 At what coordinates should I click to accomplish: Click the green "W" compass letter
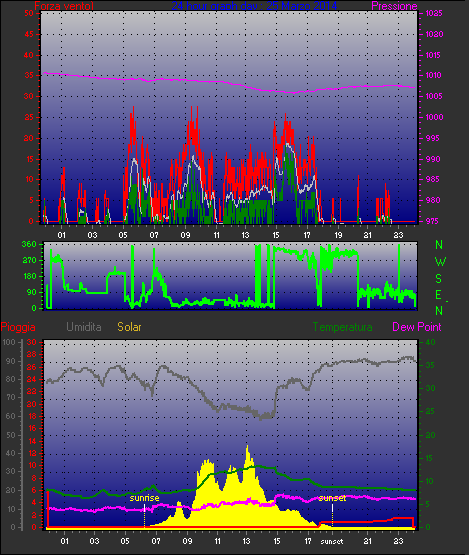point(440,262)
